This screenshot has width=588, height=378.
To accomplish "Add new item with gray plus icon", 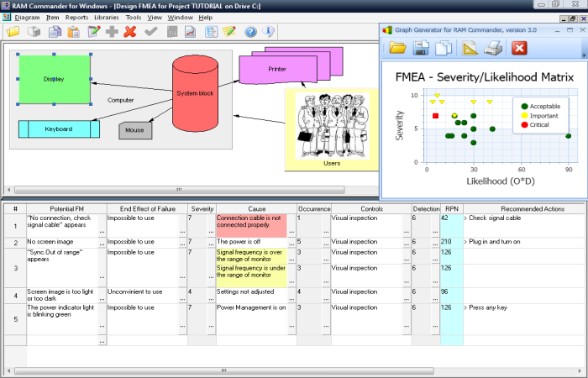I will click(112, 32).
